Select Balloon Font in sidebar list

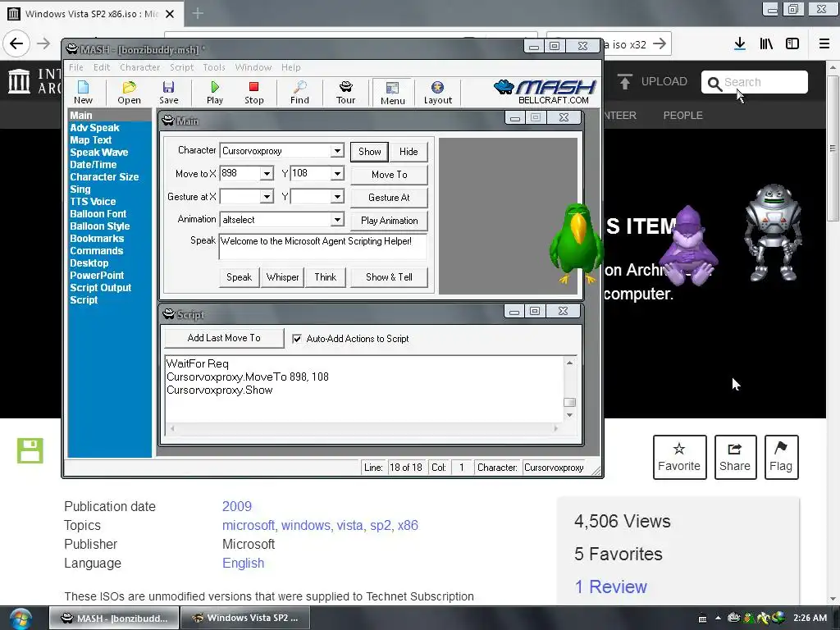click(x=98, y=214)
